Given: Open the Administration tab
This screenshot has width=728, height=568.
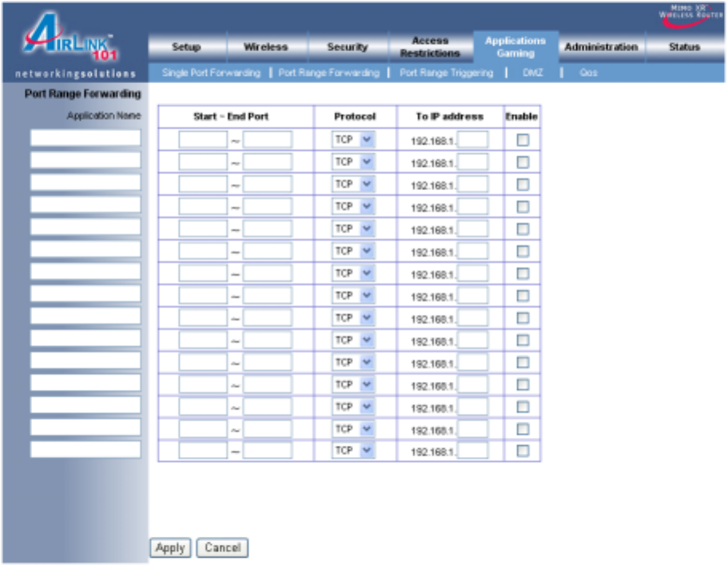Looking at the screenshot, I should click(601, 47).
